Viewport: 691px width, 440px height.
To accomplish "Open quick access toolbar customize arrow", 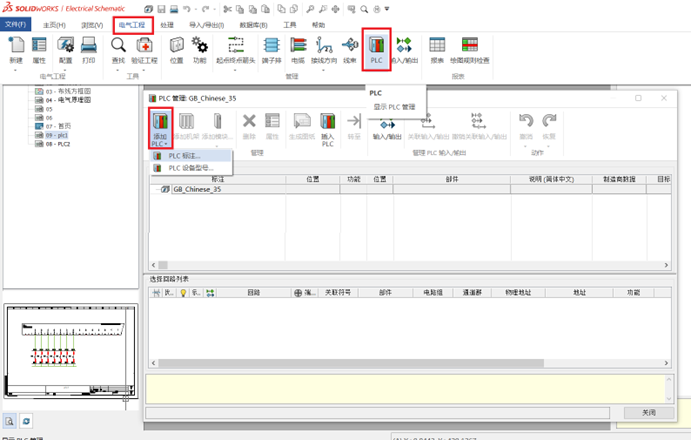I will click(x=387, y=9).
